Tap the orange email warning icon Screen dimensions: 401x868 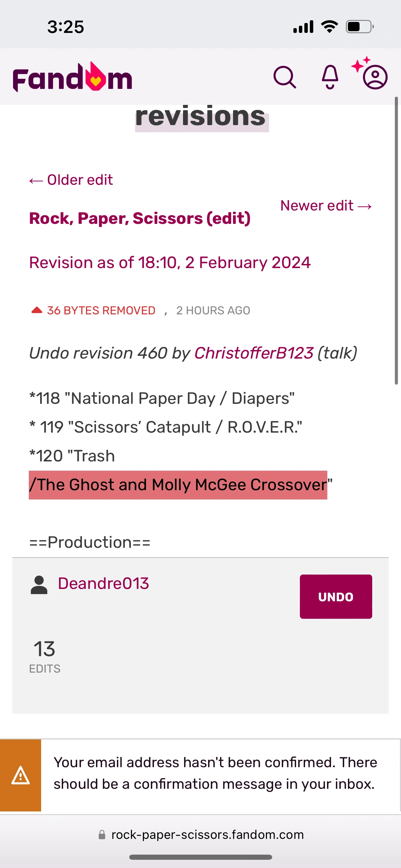pos(21,775)
